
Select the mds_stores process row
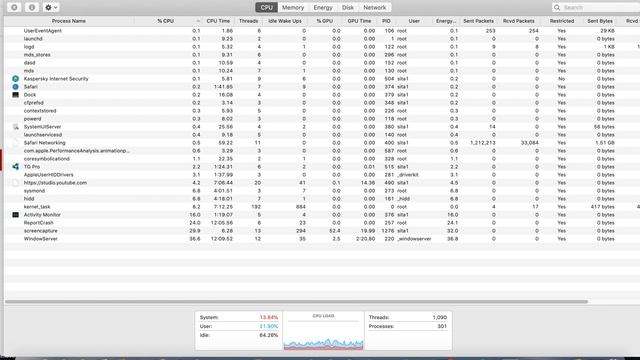(x=322, y=55)
